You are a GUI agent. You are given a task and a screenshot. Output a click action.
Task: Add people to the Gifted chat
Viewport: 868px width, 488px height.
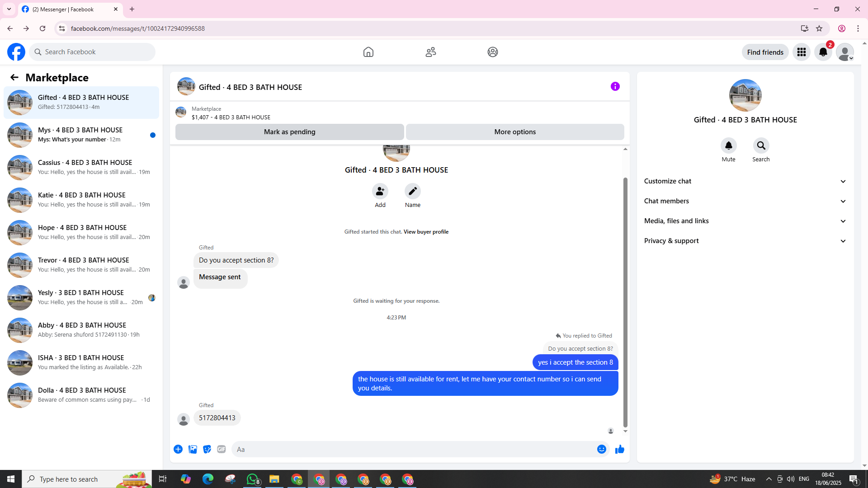tap(380, 191)
